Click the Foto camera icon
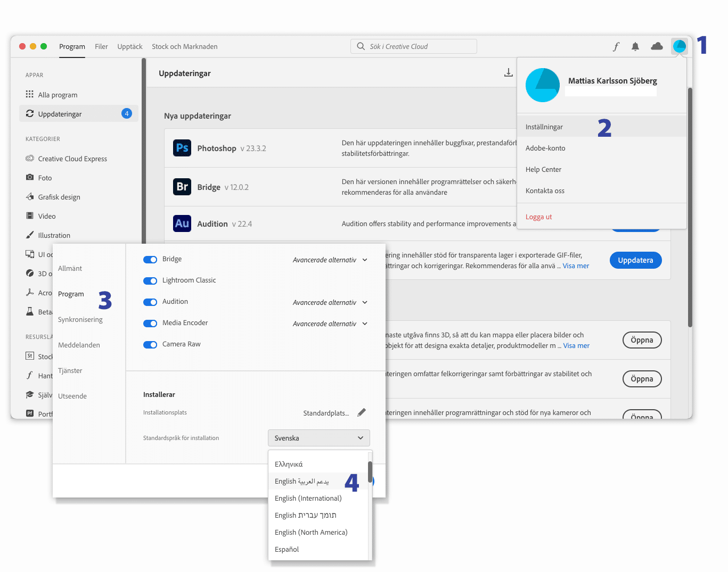728x572 pixels. point(30,177)
